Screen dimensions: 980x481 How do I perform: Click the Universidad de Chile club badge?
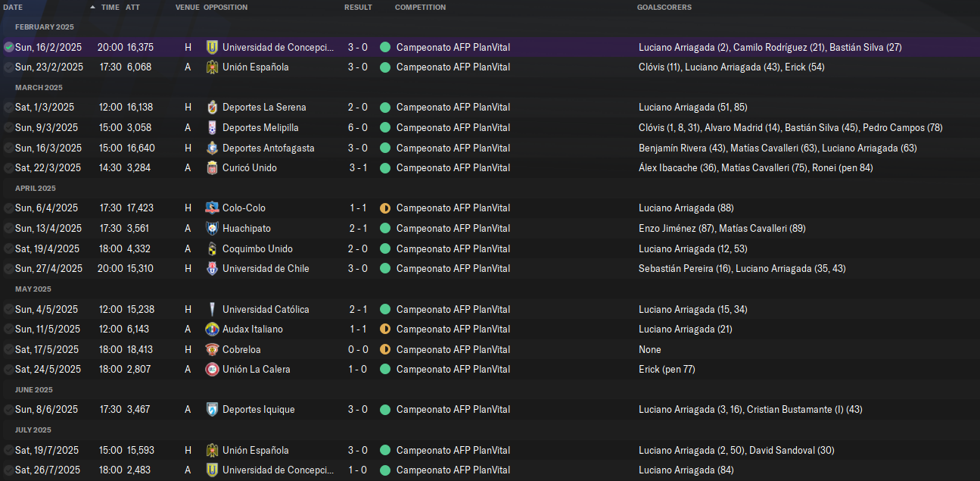pos(212,268)
